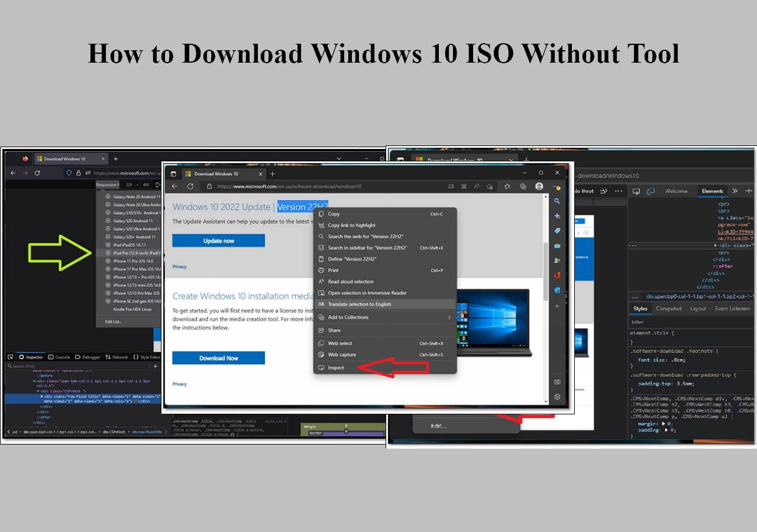Image resolution: width=757 pixels, height=532 pixels.
Task: Switch to Network tab in Firefox DevTools
Action: pos(117,357)
